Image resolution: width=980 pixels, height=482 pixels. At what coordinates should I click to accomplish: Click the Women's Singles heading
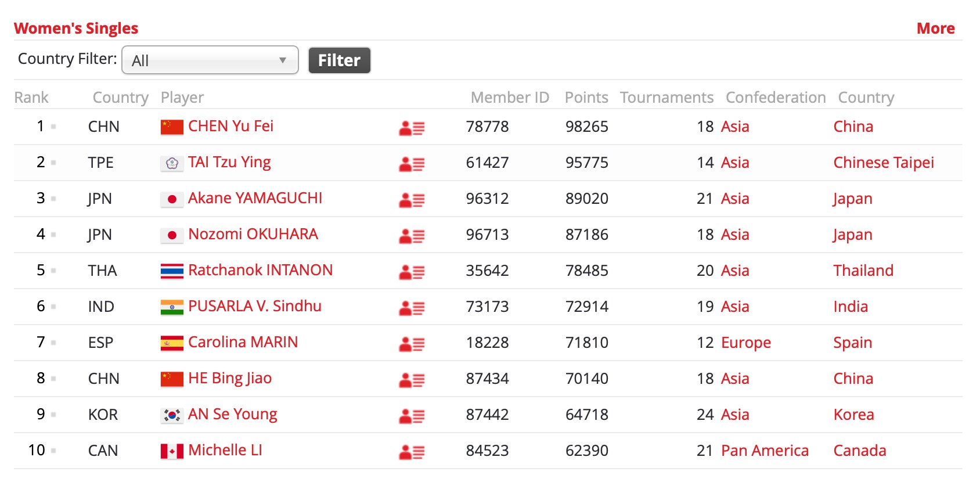pyautogui.click(x=76, y=28)
